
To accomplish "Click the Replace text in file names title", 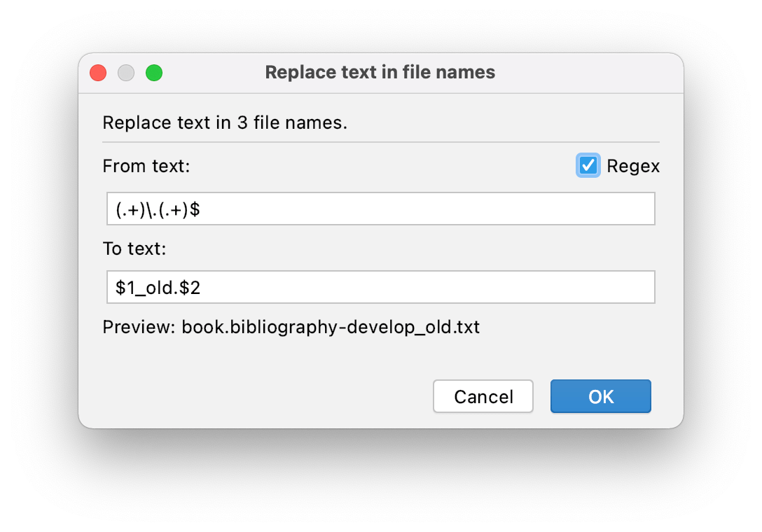I will coord(380,72).
